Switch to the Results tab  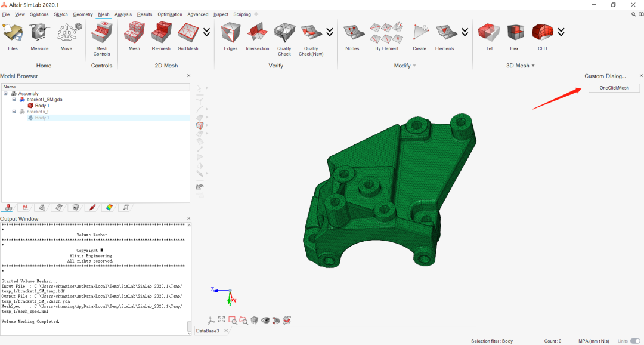coord(144,14)
